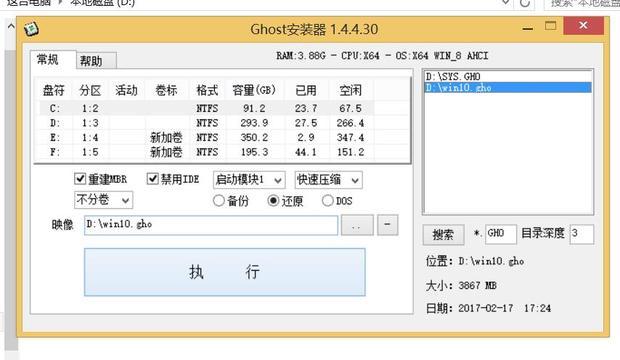The height and width of the screenshot is (360, 620).
Task: Click the 位置: D:\win10.gho info text
Action: (x=475, y=261)
